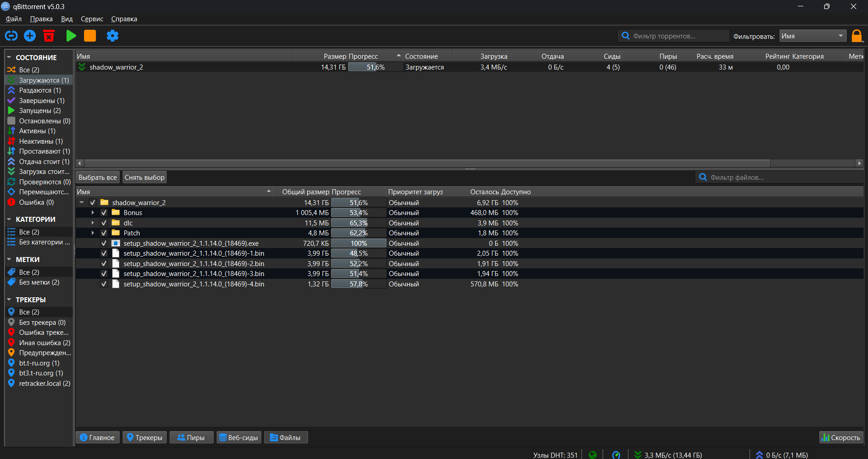Click the green globe connection status icon
Image resolution: width=868 pixels, height=459 pixels.
593,454
